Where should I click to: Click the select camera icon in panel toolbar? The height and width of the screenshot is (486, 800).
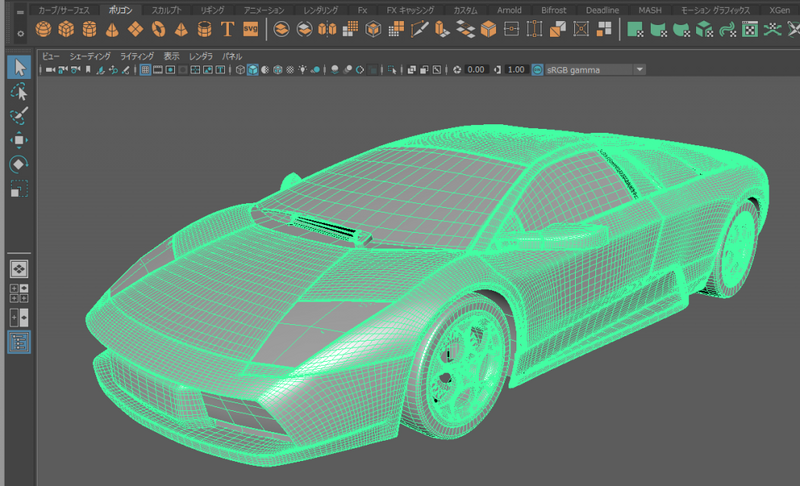(x=50, y=70)
